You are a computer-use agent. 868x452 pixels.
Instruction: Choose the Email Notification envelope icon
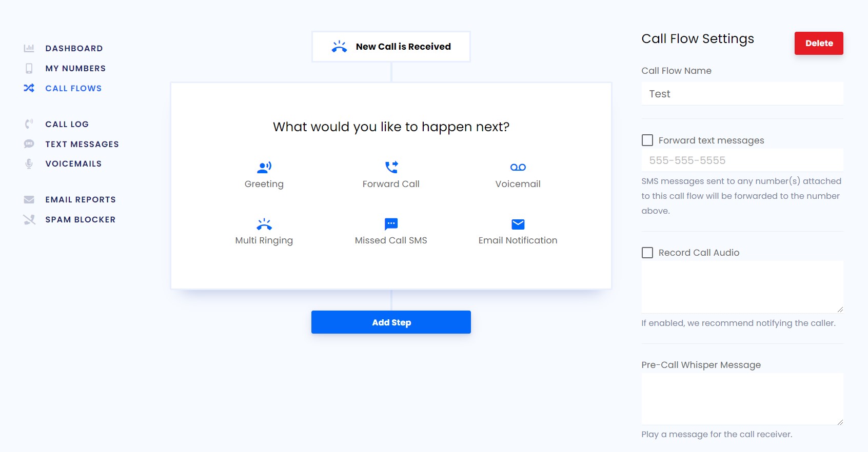[518, 224]
